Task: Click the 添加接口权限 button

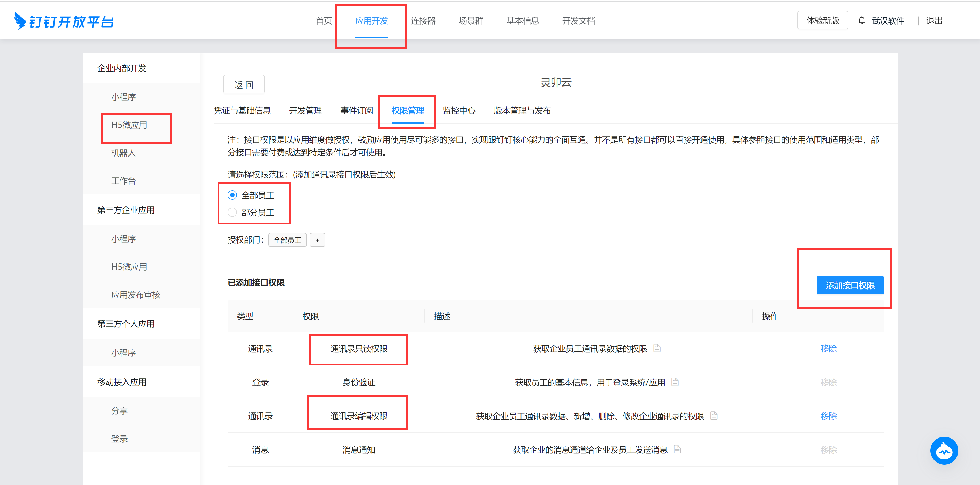Action: (850, 285)
